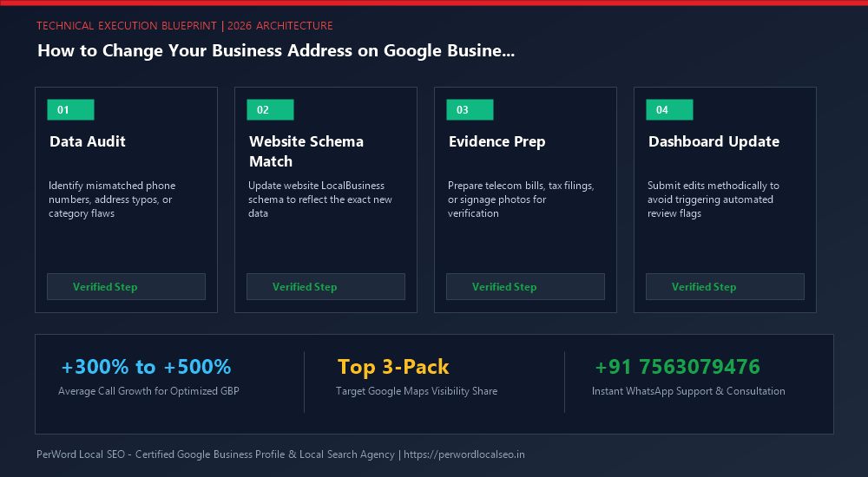The width and height of the screenshot is (868, 477).
Task: Click 'Average Call Growth for Optimized GBP' caption
Action: [148, 390]
